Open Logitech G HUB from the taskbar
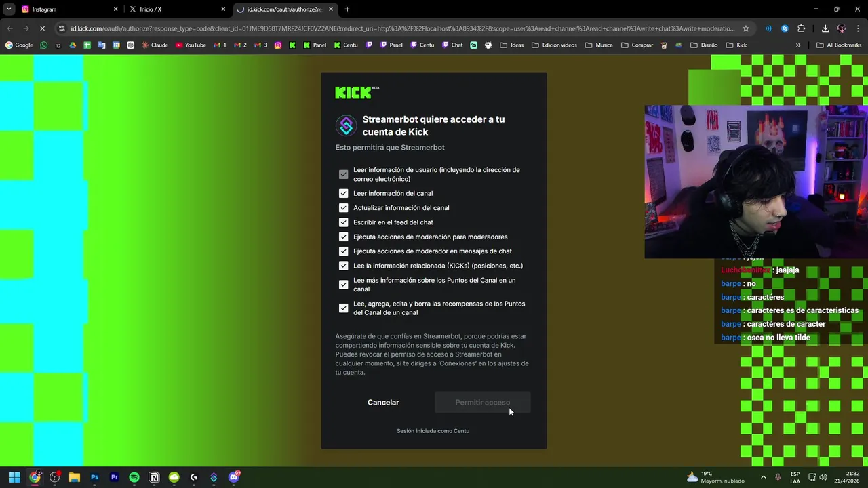The width and height of the screenshot is (868, 488). 194,477
